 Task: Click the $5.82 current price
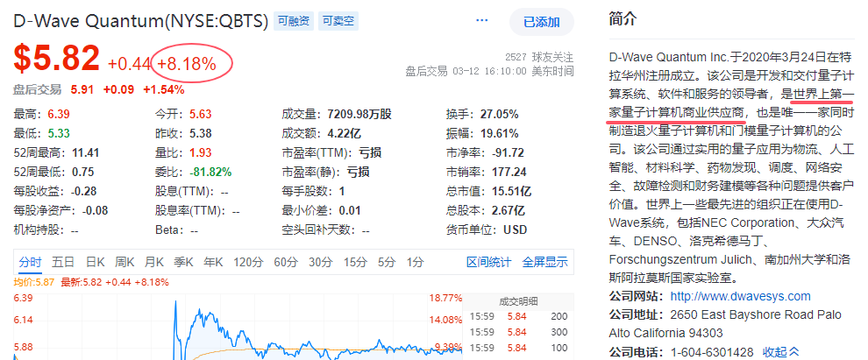point(57,58)
